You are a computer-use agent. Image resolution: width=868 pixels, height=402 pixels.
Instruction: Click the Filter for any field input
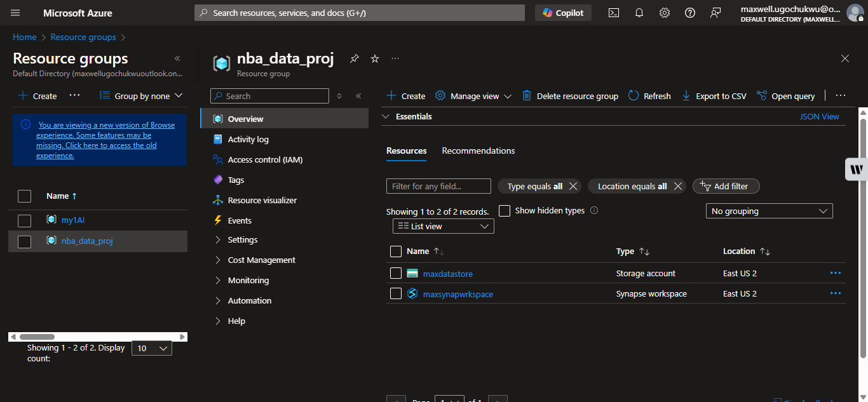[438, 186]
